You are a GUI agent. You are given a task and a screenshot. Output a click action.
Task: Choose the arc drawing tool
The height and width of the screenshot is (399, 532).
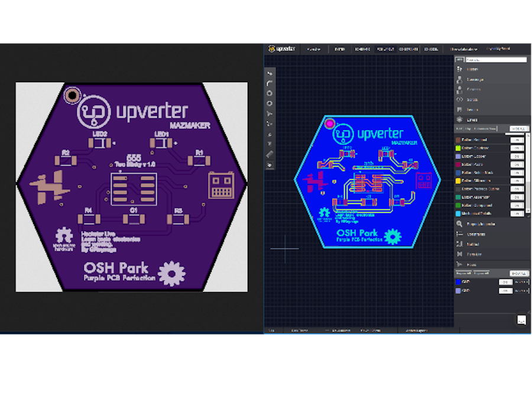tap(270, 83)
